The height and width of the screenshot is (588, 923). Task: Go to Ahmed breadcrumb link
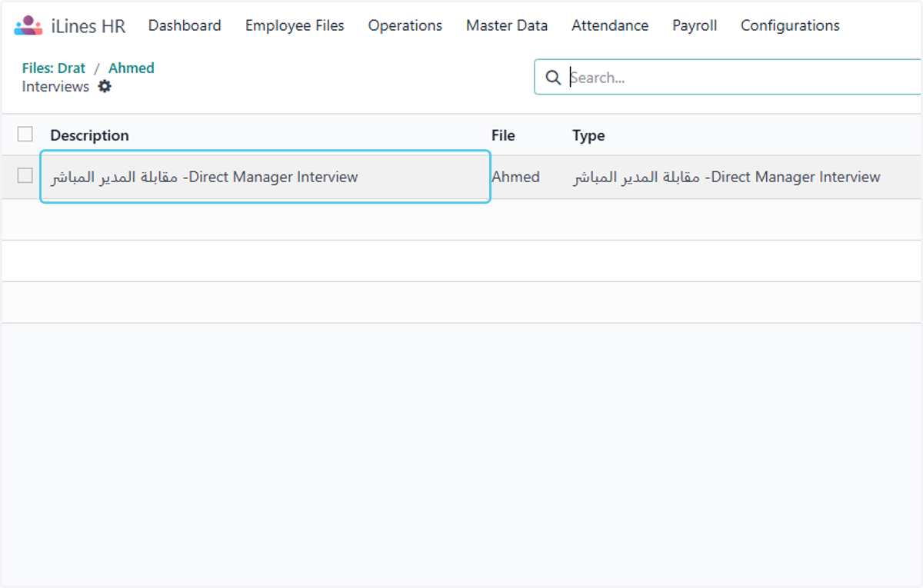(x=132, y=68)
